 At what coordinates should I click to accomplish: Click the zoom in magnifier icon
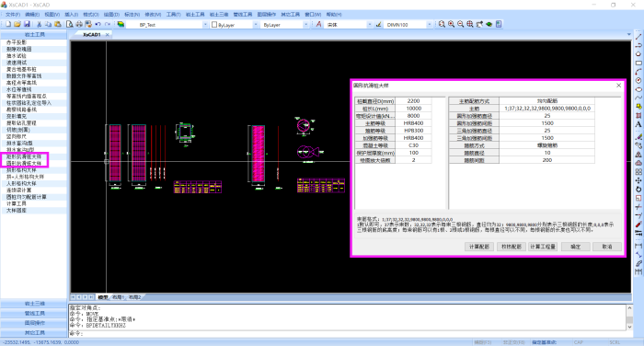(451, 24)
